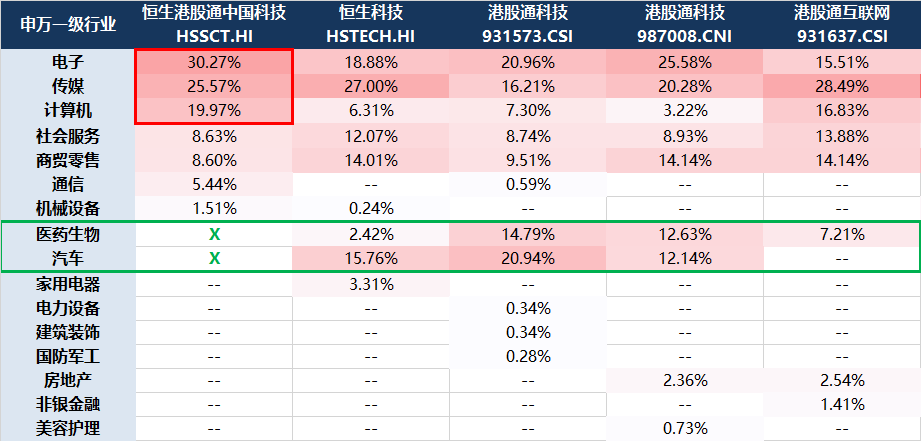921x441 pixels.
Task: Click the 987008.CNI column header
Action: [685, 24]
